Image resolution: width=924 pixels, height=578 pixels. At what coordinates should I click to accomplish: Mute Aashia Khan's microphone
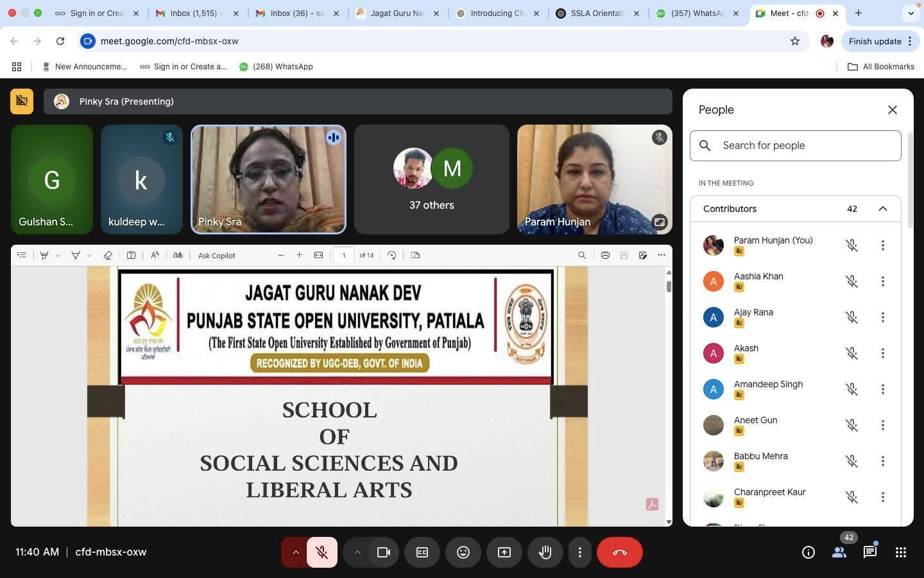pos(851,281)
